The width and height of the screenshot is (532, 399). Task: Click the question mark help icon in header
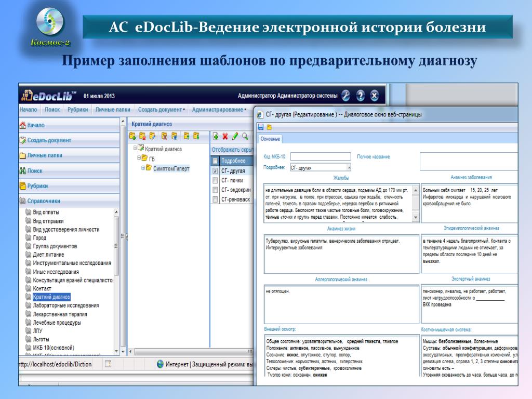click(x=361, y=96)
